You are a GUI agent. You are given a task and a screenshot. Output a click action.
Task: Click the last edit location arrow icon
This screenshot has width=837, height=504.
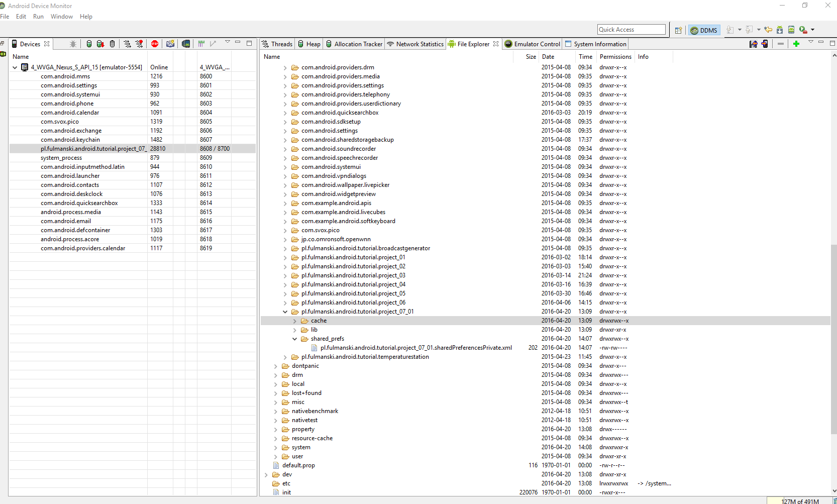point(768,30)
